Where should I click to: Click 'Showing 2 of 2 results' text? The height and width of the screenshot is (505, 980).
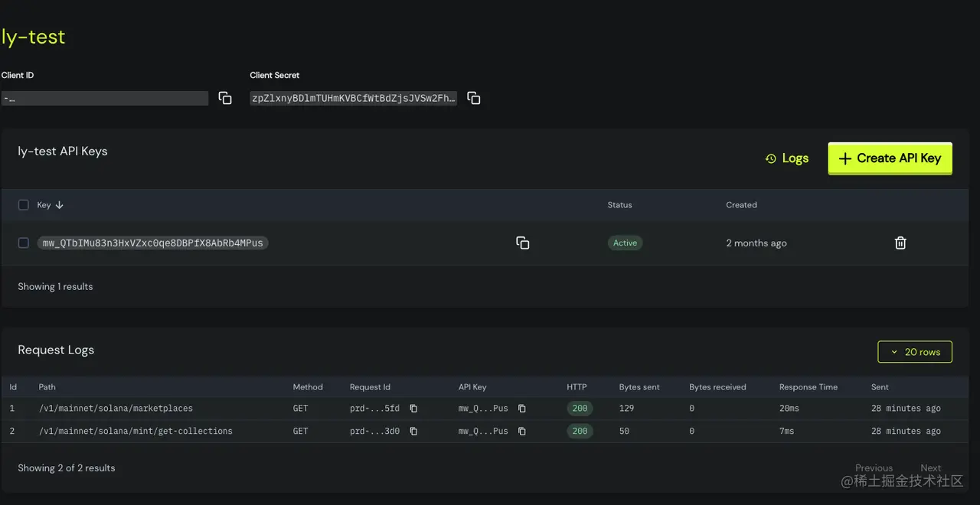click(67, 468)
